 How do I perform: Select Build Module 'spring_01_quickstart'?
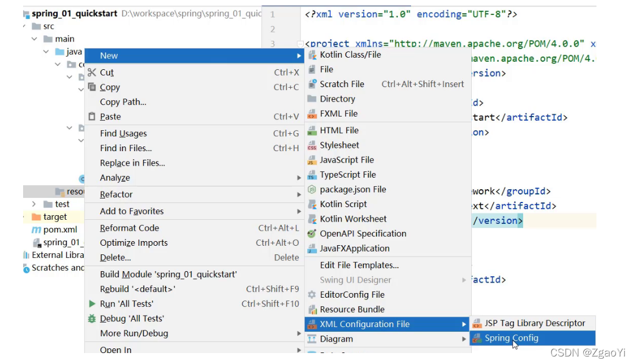tap(195, 275)
